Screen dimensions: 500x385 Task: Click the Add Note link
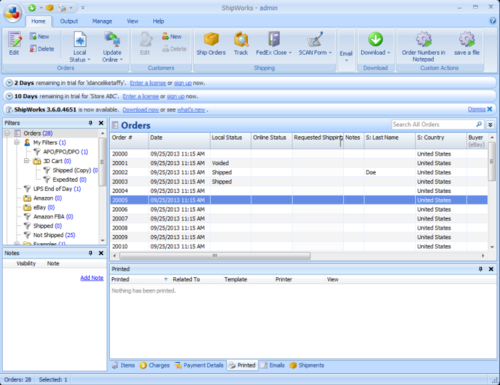92,278
